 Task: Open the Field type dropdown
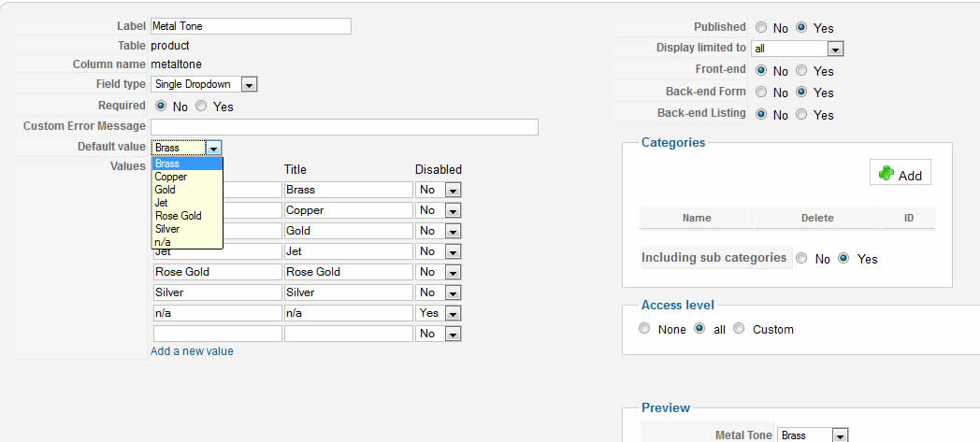pyautogui.click(x=249, y=84)
